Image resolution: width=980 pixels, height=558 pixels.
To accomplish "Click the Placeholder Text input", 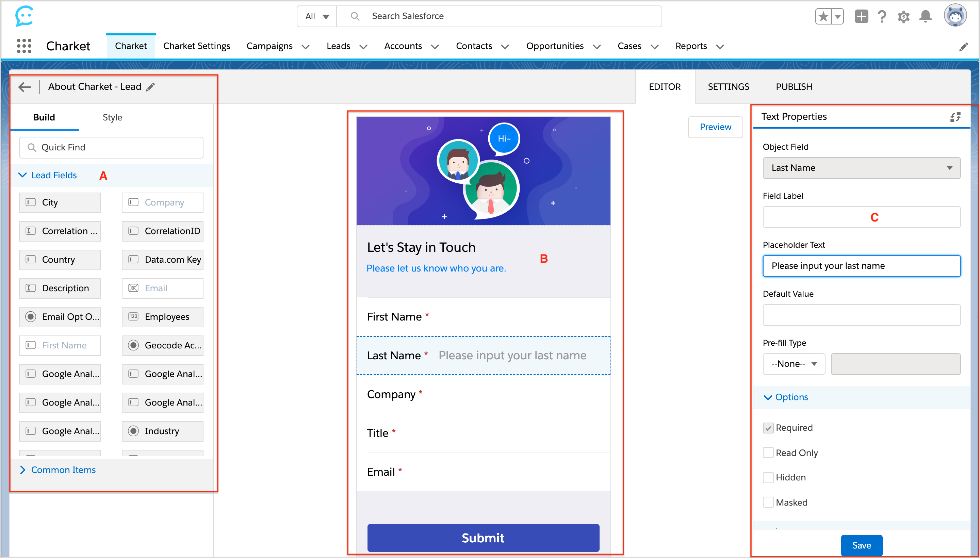I will 862,266.
